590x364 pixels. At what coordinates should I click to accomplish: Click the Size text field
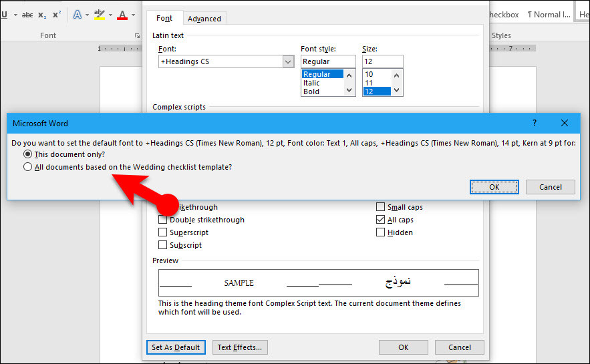point(382,61)
